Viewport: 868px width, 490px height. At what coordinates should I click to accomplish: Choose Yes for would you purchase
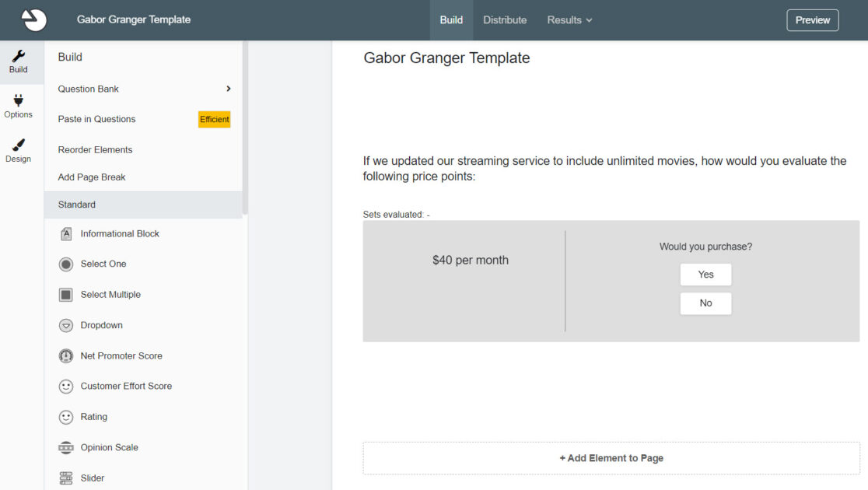tap(705, 275)
